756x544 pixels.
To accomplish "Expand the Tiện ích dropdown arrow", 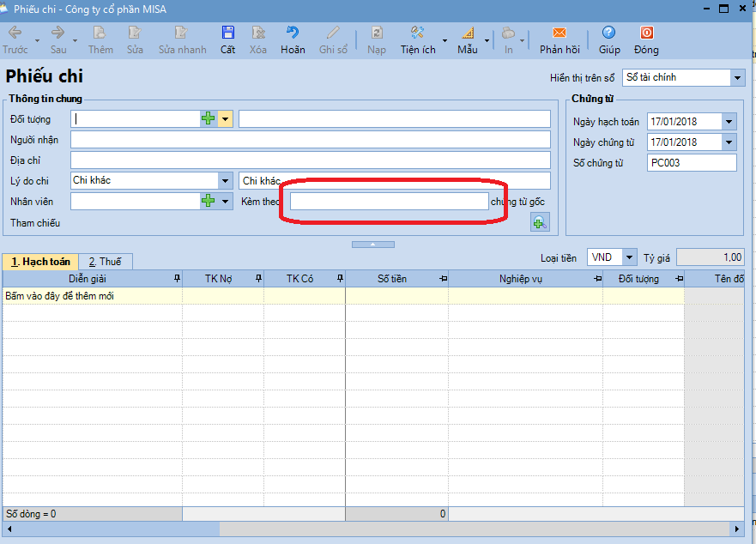I will [x=445, y=40].
